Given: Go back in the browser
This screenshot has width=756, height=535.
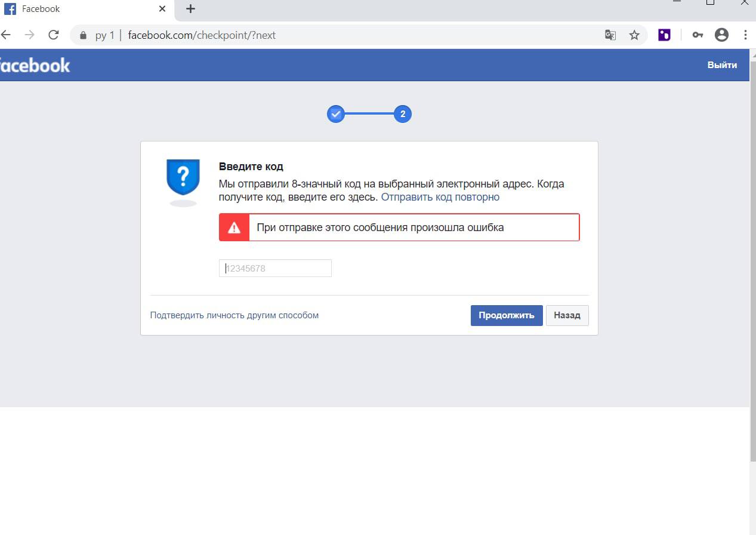Looking at the screenshot, I should [5, 35].
